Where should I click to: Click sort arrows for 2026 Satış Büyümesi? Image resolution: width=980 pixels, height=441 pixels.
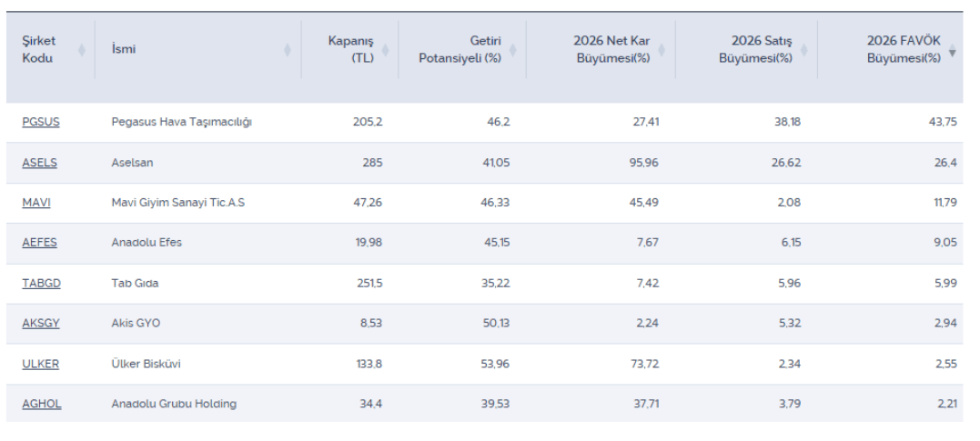[x=803, y=49]
